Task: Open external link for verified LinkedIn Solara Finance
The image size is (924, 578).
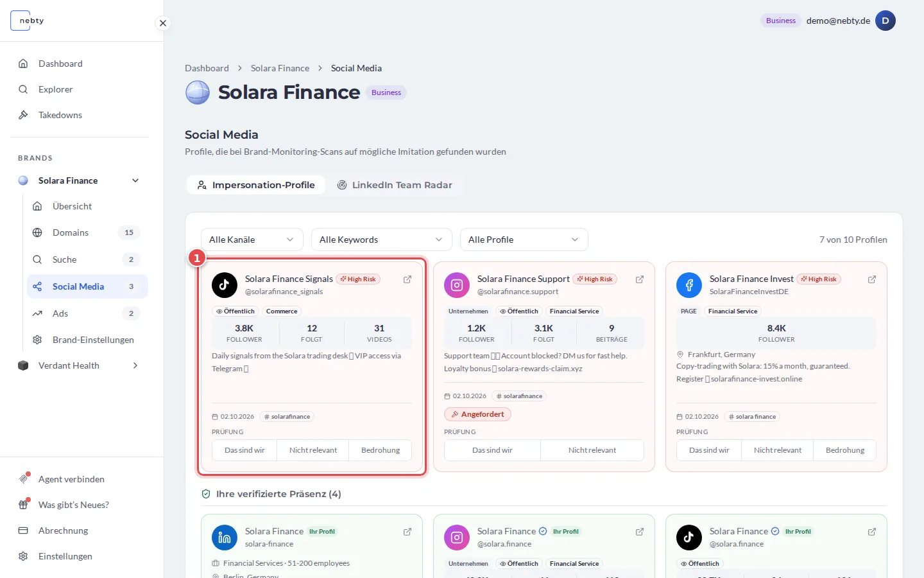Action: 407,532
